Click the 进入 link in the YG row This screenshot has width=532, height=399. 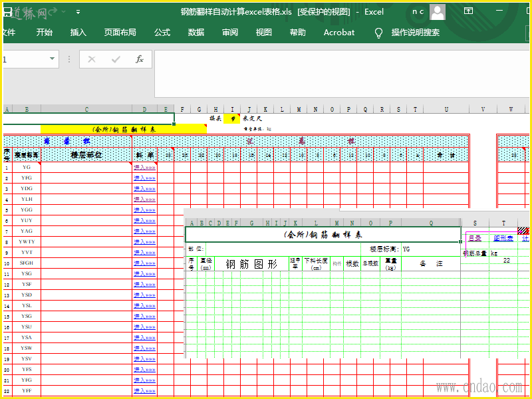pyautogui.click(x=144, y=168)
